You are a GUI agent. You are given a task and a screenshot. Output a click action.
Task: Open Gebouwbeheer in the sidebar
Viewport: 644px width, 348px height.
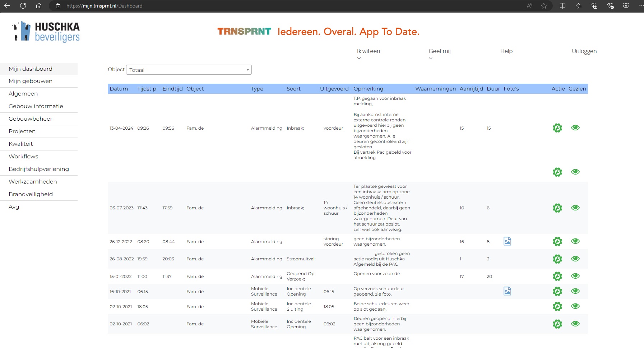pyautogui.click(x=39, y=119)
